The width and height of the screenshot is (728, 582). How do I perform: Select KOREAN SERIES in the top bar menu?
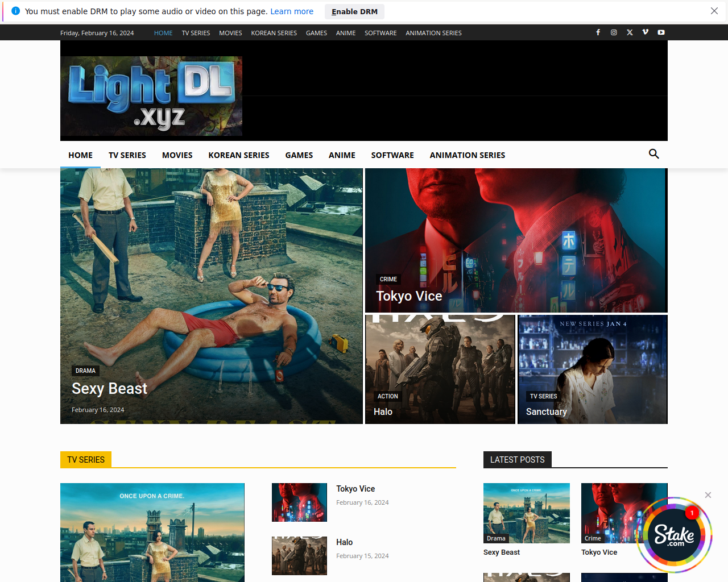tap(274, 33)
